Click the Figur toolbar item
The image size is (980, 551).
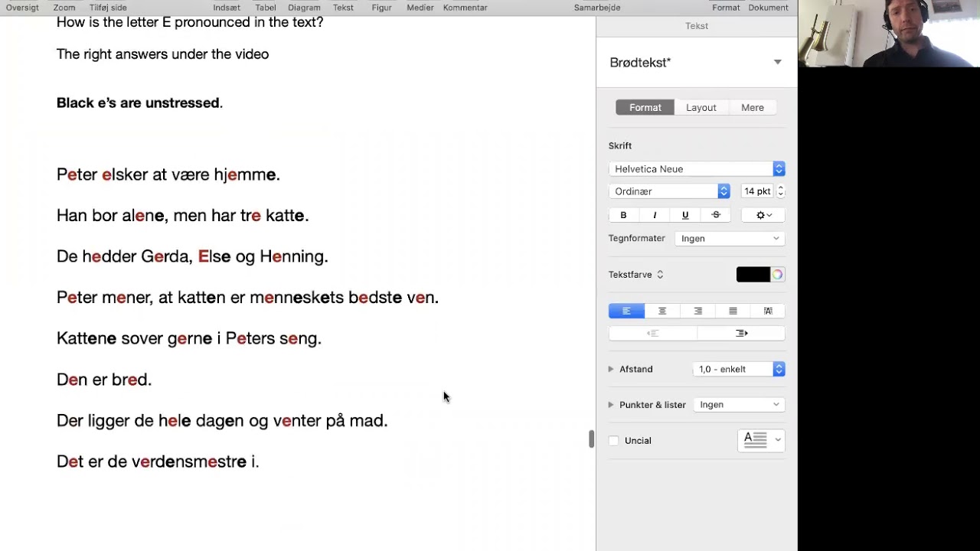(381, 8)
